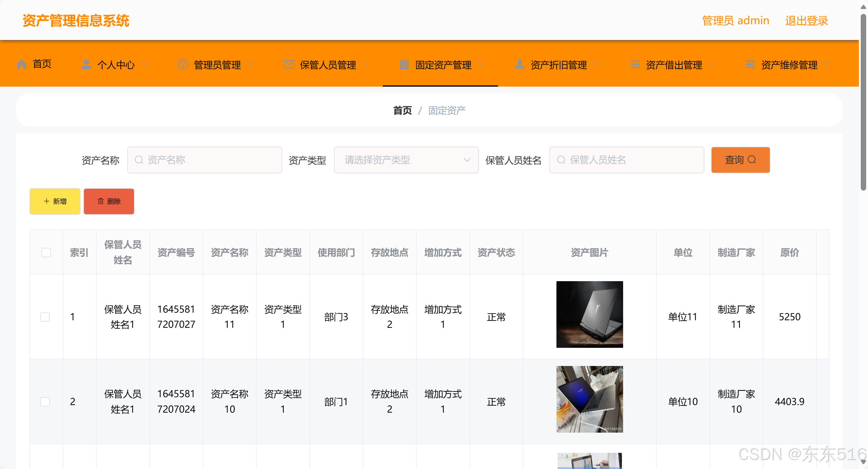Expand the 个人中心 menu chevron
The height and width of the screenshot is (469, 868).
[144, 64]
